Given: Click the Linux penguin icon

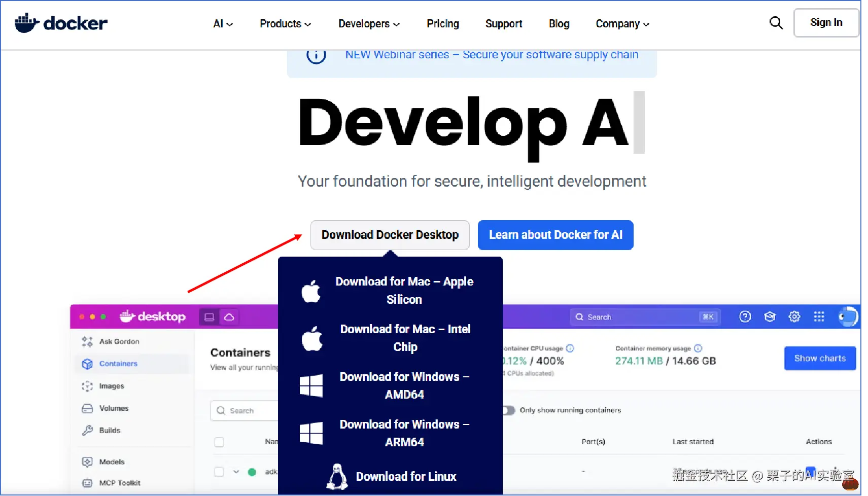Looking at the screenshot, I should pyautogui.click(x=337, y=477).
